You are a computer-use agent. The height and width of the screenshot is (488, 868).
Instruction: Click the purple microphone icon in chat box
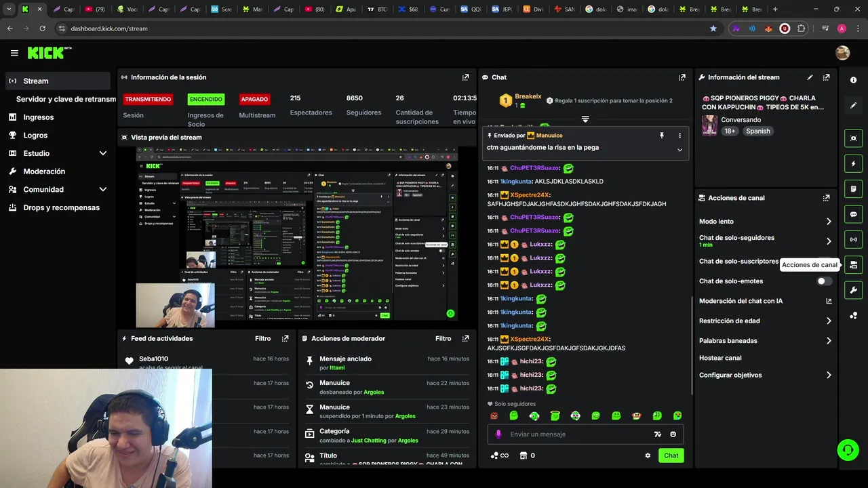(498, 434)
